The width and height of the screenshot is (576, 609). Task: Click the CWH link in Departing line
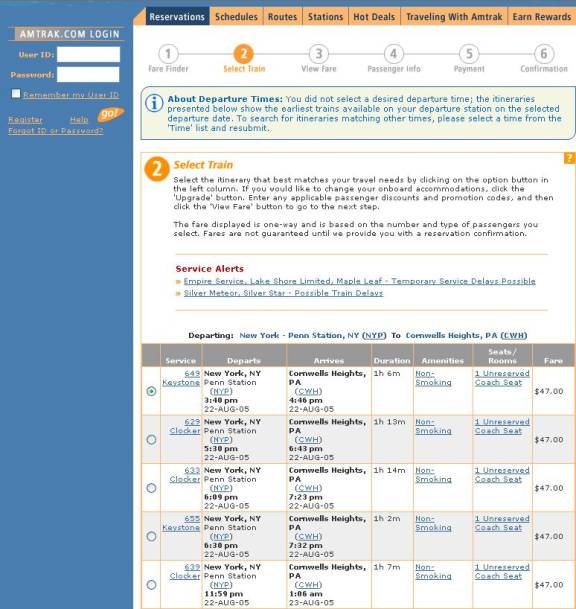(514, 335)
